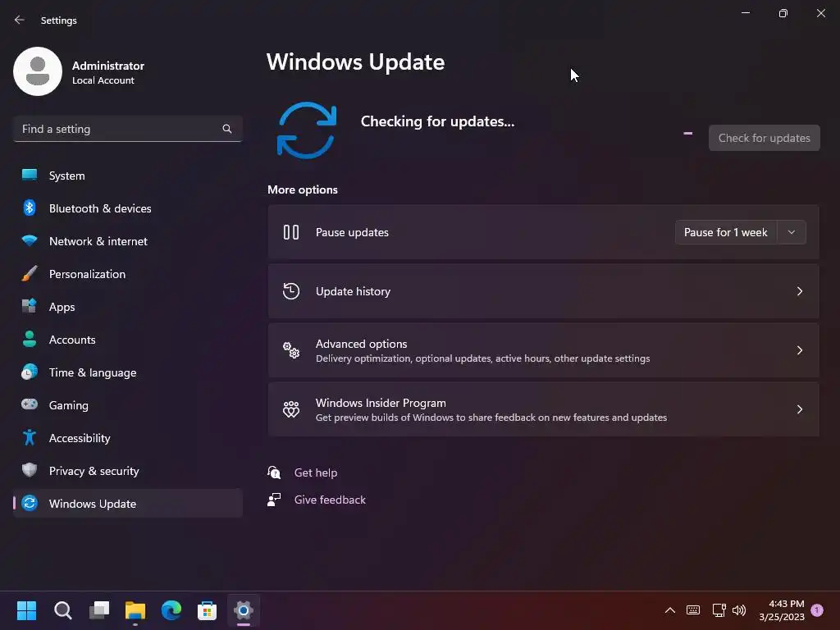Image resolution: width=840 pixels, height=630 pixels.
Task: Select Accounts in the sidebar
Action: pyautogui.click(x=127, y=340)
